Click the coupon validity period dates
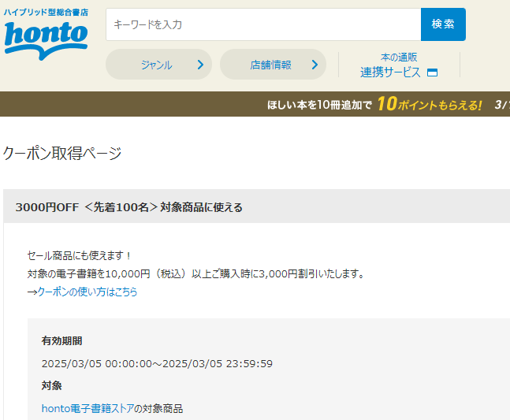The height and width of the screenshot is (420, 510). 157,363
